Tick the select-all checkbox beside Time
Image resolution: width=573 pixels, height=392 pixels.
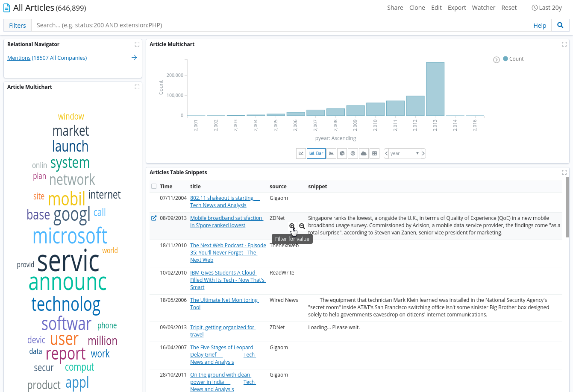coord(154,186)
